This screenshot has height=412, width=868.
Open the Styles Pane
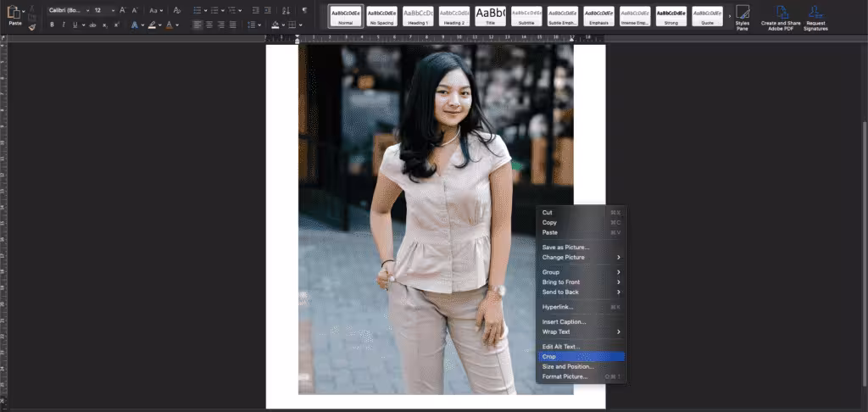pos(743,17)
